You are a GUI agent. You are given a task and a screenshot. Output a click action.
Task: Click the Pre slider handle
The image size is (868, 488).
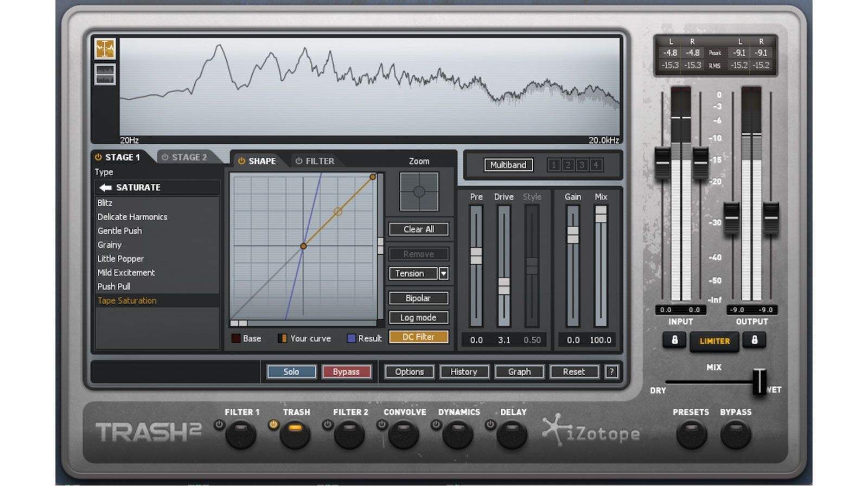coord(476,256)
